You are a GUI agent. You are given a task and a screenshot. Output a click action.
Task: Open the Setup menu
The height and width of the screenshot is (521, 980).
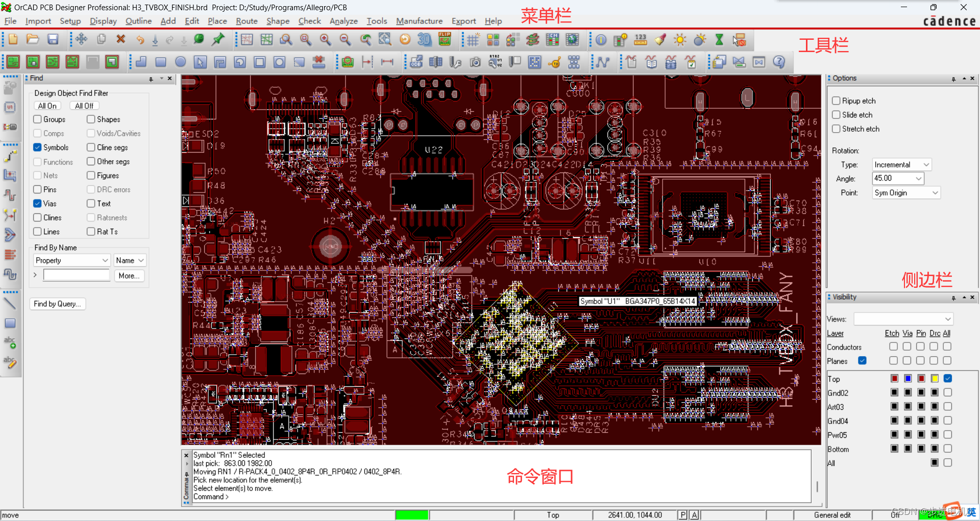click(x=70, y=21)
